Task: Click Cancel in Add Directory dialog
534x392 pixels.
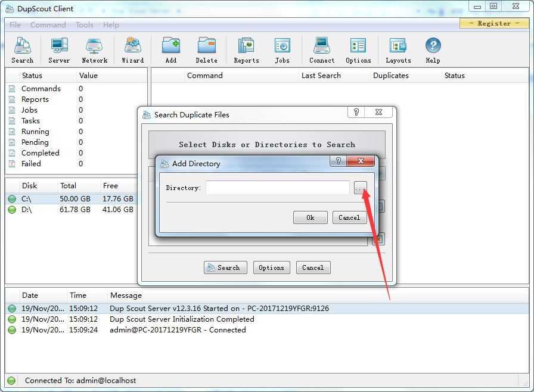Action: click(349, 217)
